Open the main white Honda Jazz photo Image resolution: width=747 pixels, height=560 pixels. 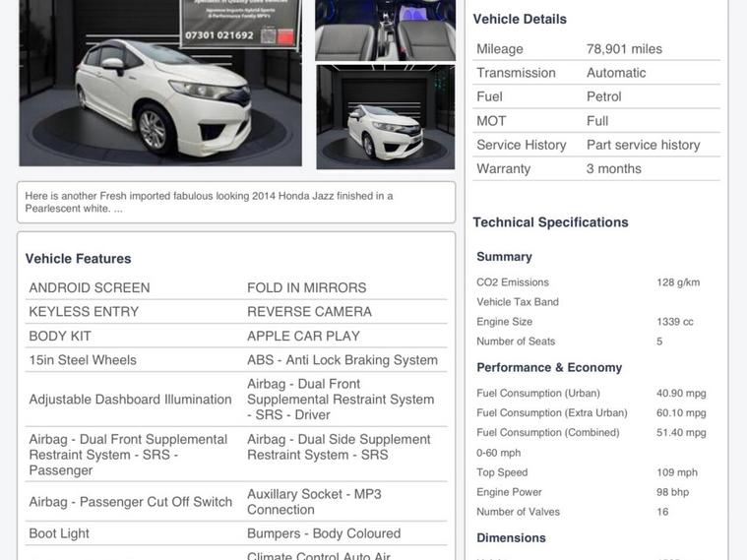click(x=159, y=98)
